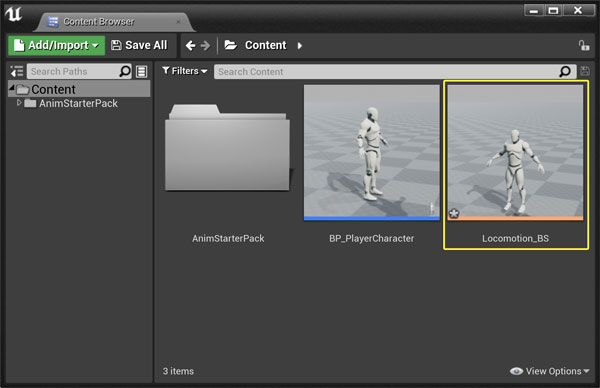Click the Unreal Engine logo icon
The width and height of the screenshot is (600, 388).
coord(13,14)
